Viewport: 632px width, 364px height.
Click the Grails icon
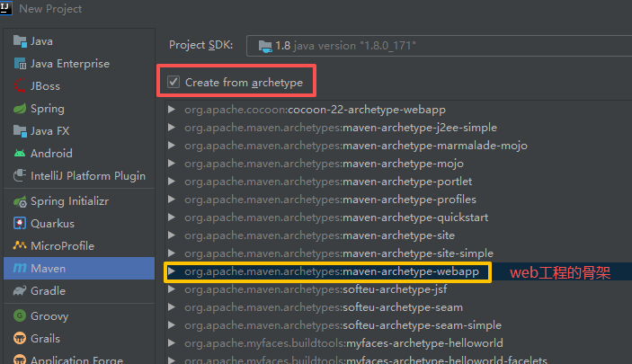tap(20, 338)
